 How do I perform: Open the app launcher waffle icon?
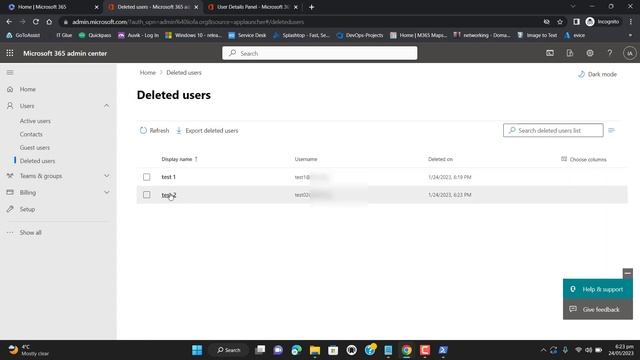[10, 53]
